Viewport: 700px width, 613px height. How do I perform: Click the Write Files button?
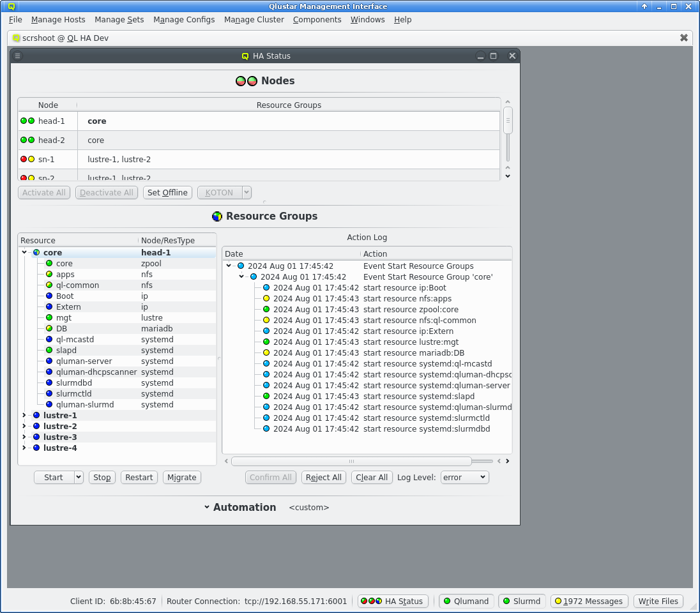(658, 601)
